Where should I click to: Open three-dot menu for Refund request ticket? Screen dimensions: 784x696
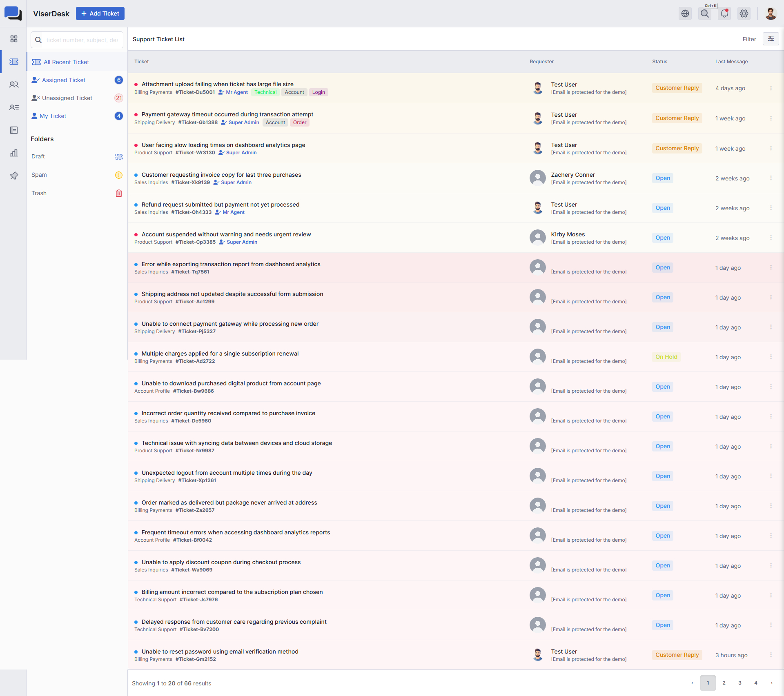coord(771,208)
